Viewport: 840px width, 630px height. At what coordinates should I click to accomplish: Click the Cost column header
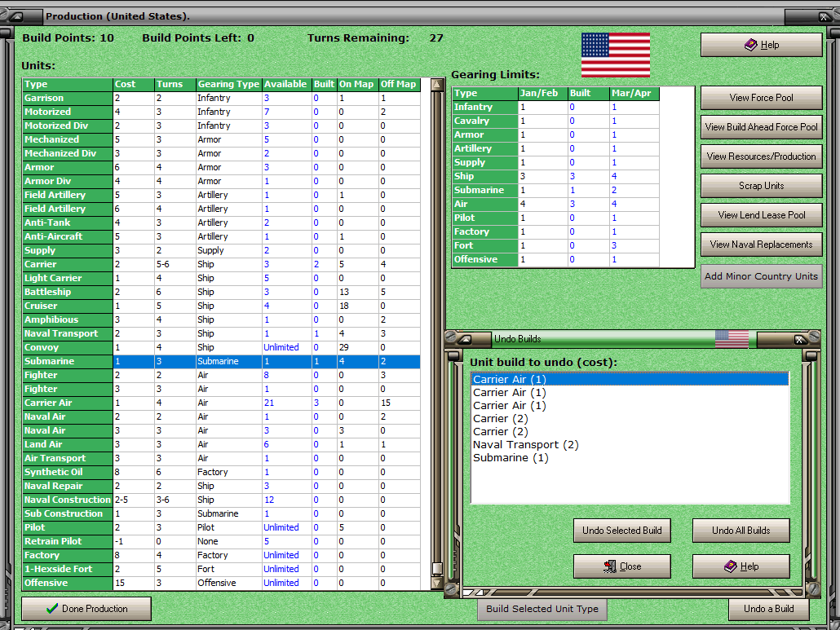(x=134, y=85)
